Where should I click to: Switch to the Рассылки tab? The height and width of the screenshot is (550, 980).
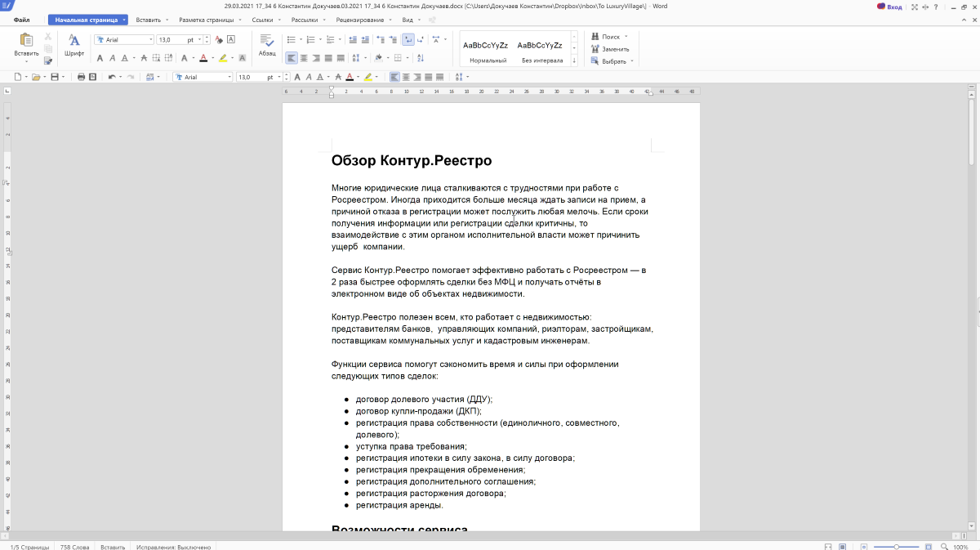pyautogui.click(x=305, y=19)
